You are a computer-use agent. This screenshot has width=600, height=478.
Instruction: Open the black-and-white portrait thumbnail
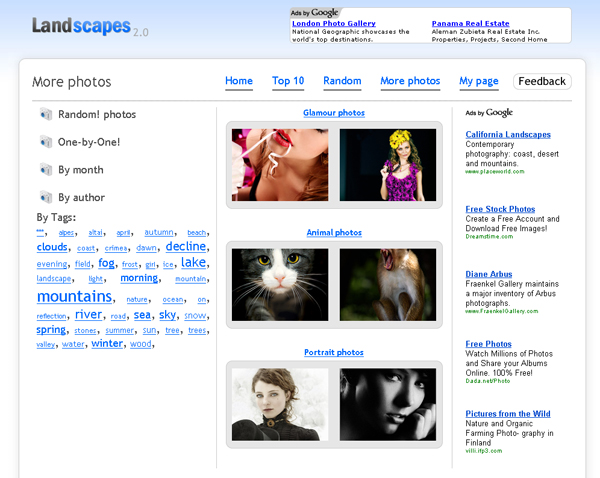tap(388, 404)
